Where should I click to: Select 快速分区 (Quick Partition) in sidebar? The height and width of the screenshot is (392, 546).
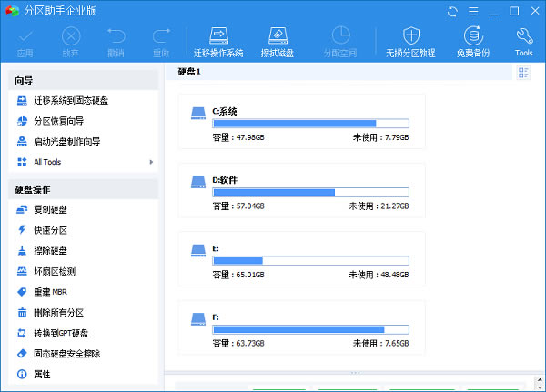(50, 230)
